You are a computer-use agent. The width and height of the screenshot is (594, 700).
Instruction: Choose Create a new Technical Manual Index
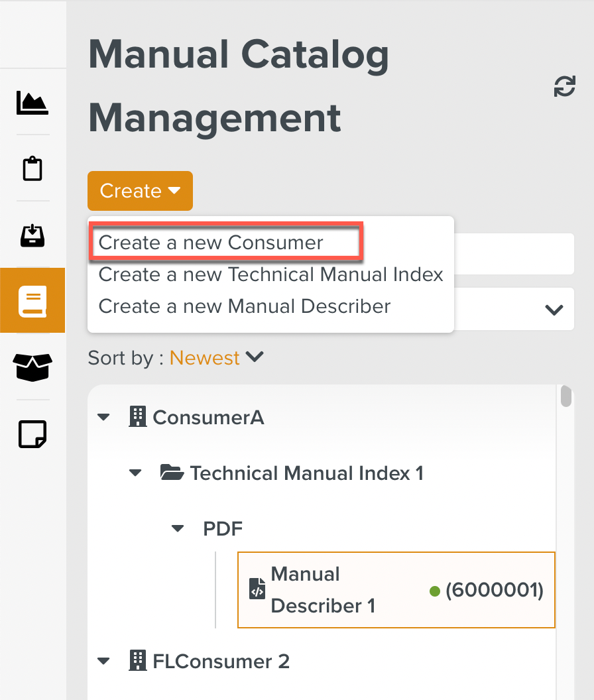tap(270, 274)
